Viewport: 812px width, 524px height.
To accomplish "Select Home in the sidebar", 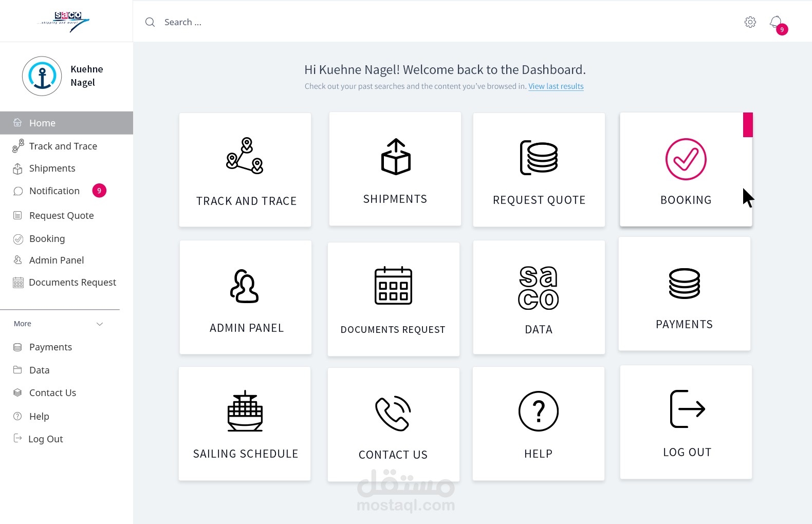I will [66, 123].
